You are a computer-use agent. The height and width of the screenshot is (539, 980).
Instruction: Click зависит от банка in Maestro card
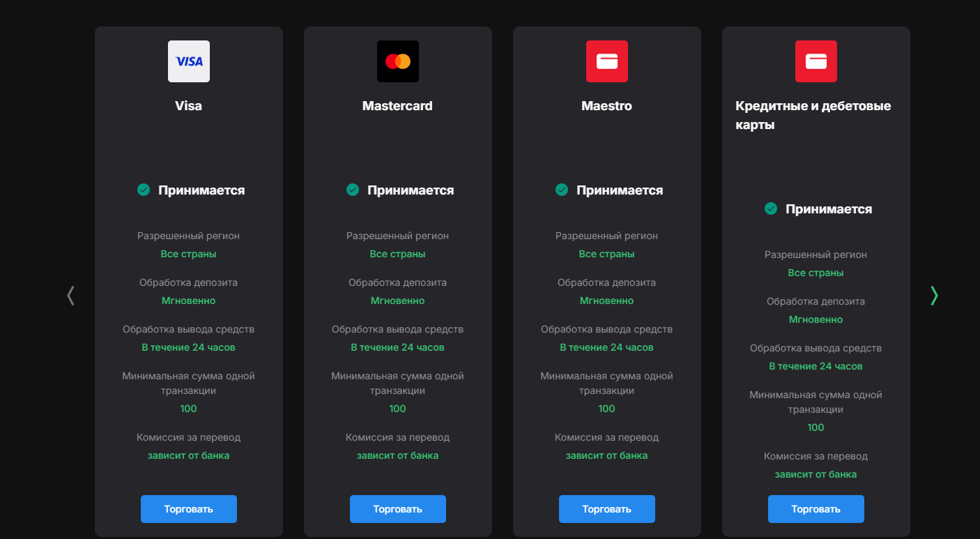(607, 455)
